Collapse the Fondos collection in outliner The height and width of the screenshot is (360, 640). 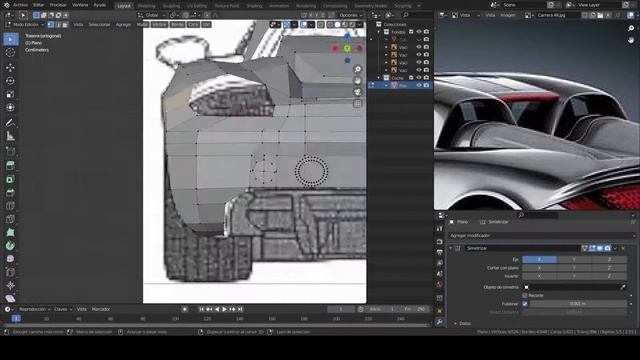[x=378, y=32]
